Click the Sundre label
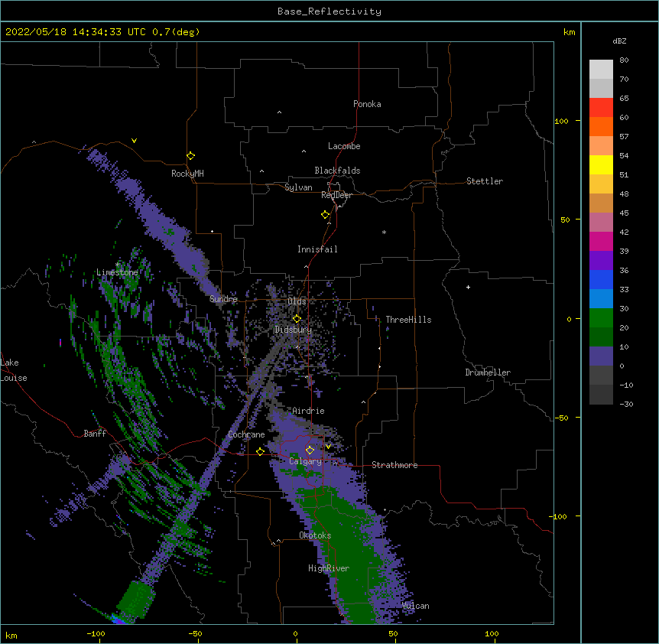Image resolution: width=659 pixels, height=644 pixels. coord(223,299)
